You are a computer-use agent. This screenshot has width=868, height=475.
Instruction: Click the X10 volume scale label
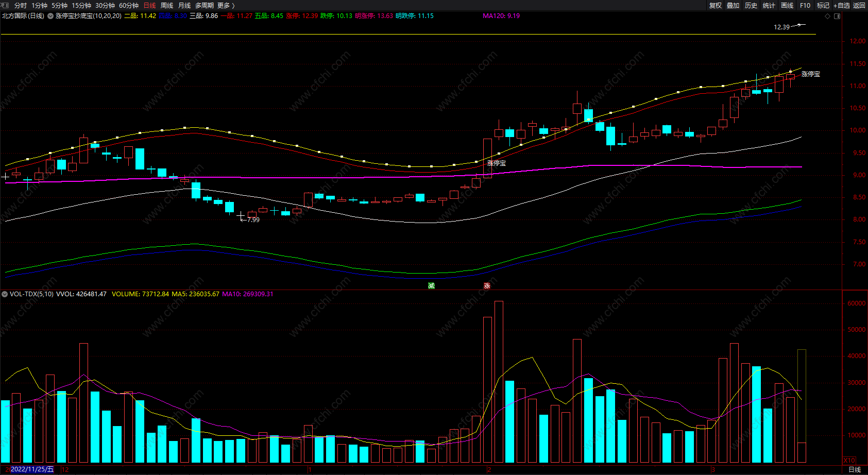pos(849,460)
